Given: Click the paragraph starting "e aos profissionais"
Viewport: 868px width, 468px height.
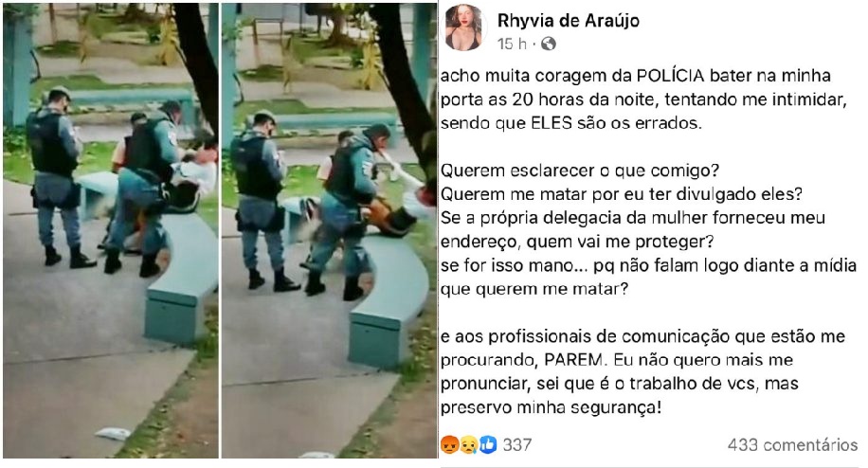Looking at the screenshot, I should [x=642, y=371].
